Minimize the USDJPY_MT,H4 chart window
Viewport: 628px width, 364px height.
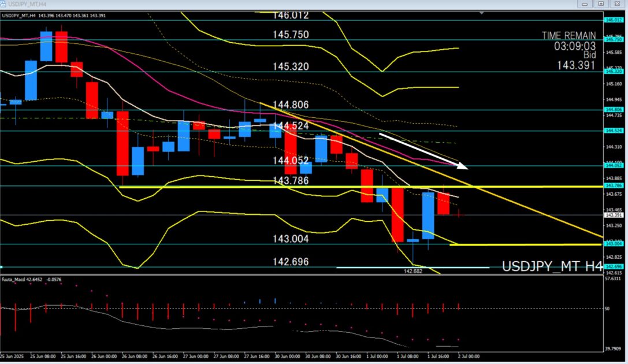tap(585, 4)
